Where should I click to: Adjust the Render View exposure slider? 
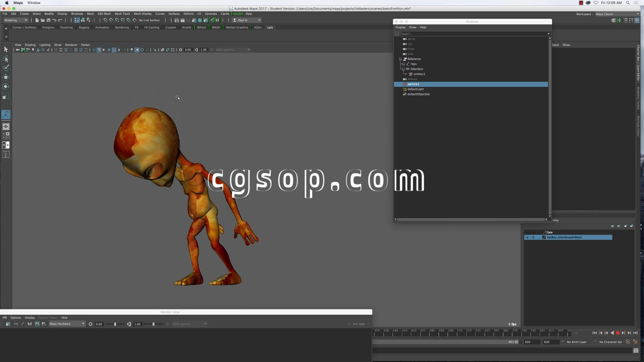(x=115, y=324)
